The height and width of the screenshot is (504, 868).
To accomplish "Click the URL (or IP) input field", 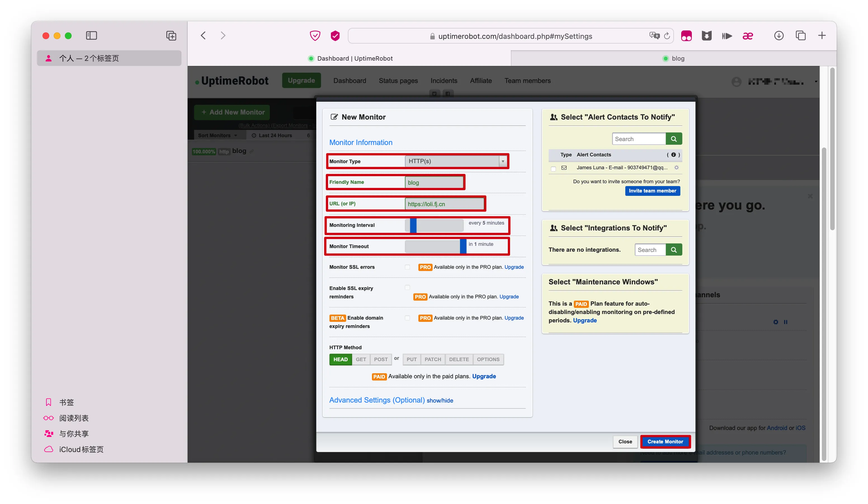I will pyautogui.click(x=444, y=204).
